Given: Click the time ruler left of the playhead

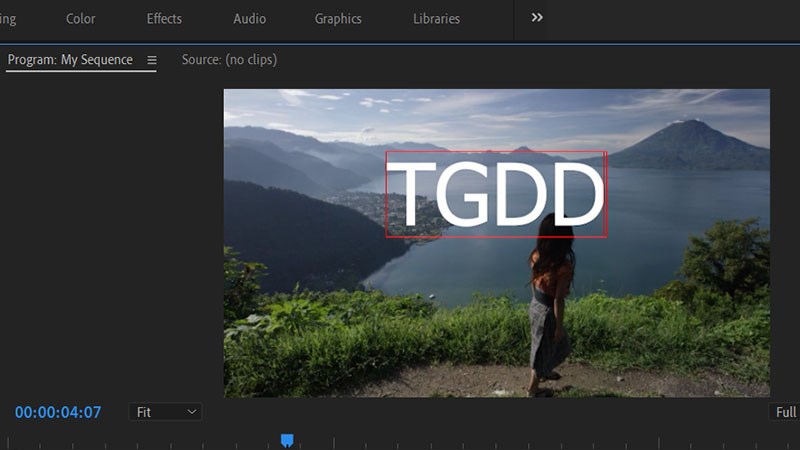Looking at the screenshot, I should point(150,442).
